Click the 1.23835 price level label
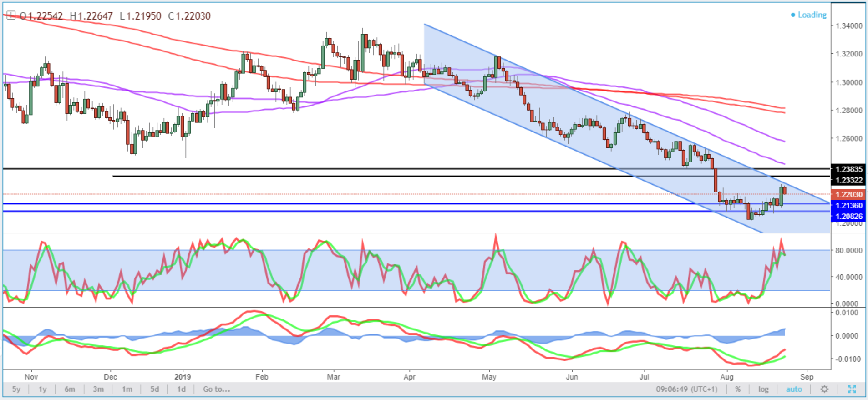868x400 pixels. click(848, 169)
